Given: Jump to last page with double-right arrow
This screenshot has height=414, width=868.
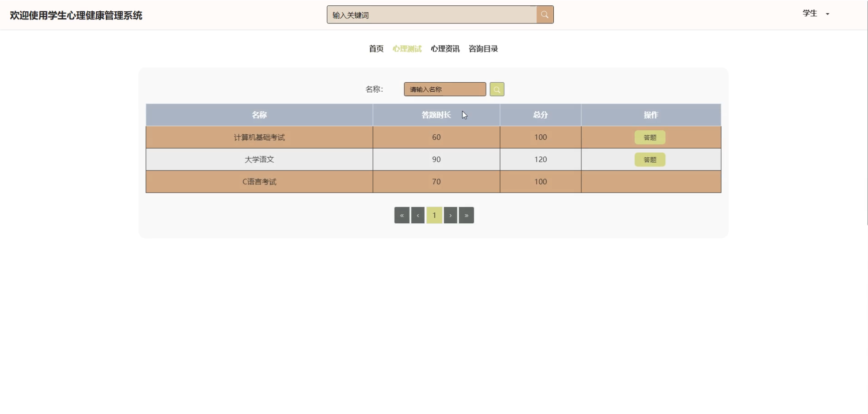Looking at the screenshot, I should (x=467, y=216).
